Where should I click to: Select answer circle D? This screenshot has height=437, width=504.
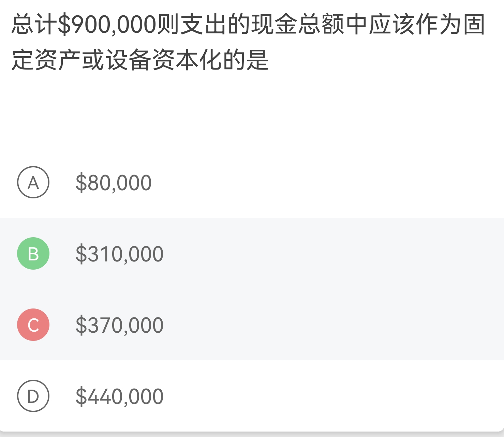coord(33,396)
